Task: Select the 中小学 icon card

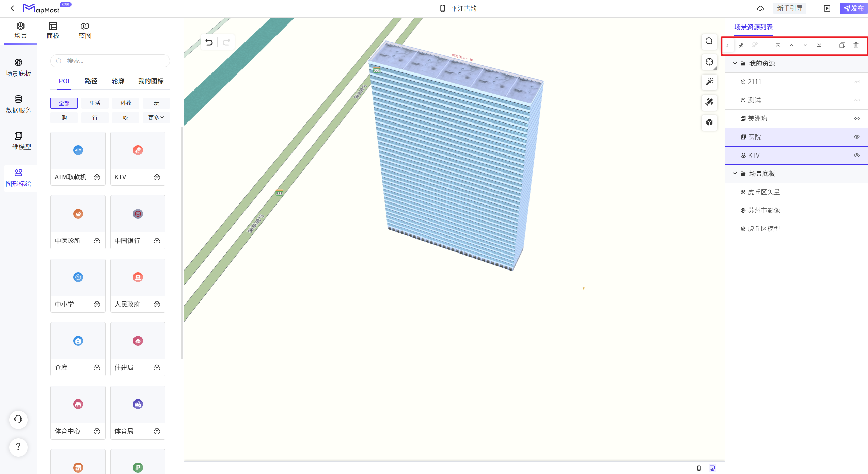Action: point(78,285)
